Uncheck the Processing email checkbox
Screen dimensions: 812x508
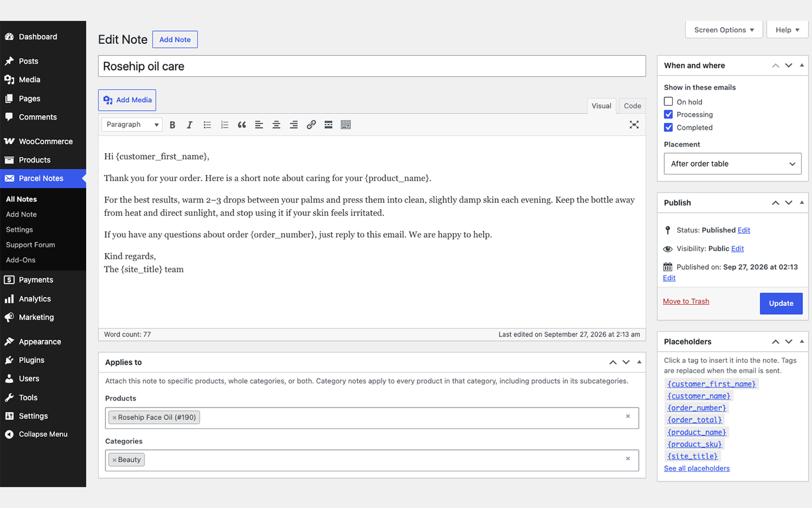point(668,114)
